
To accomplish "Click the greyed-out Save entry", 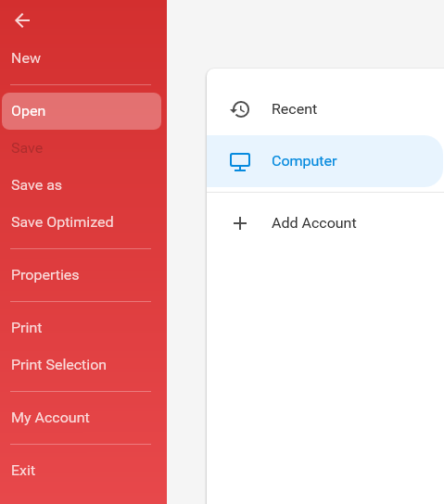I will [x=27, y=148].
